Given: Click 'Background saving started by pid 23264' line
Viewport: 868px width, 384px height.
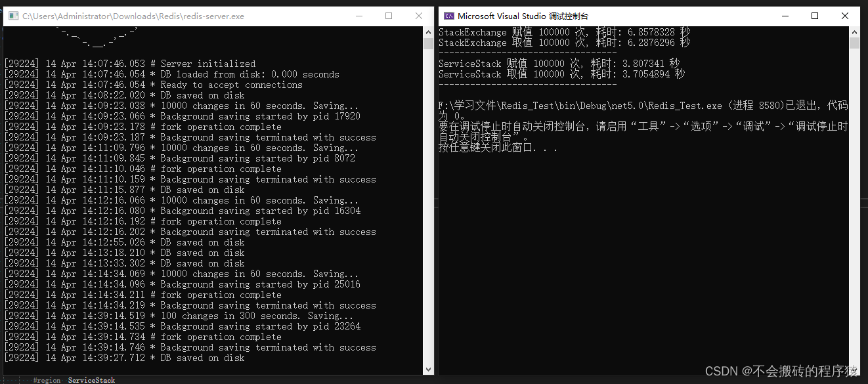Looking at the screenshot, I should [x=182, y=326].
